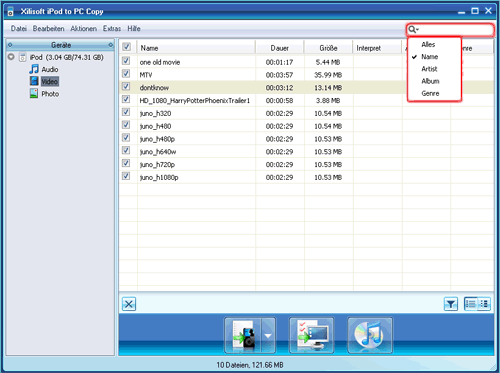
Task: Select the Audio music note icon
Action: point(34,69)
